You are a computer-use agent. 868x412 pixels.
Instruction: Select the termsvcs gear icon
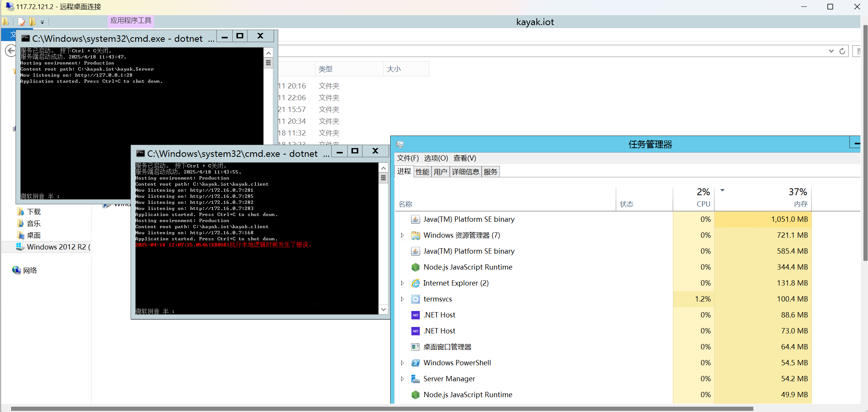(416, 299)
